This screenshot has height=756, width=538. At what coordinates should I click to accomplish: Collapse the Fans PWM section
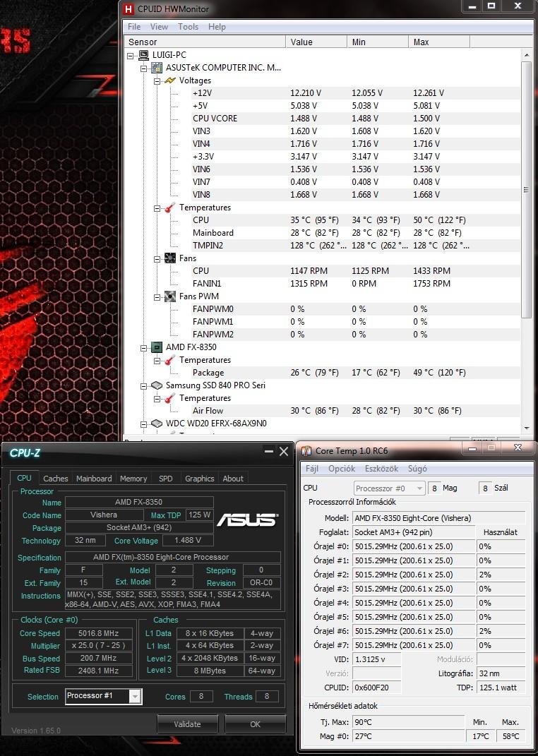(x=157, y=296)
